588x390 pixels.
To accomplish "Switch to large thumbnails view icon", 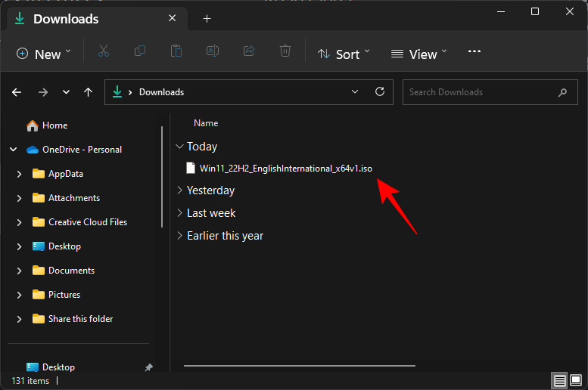I will pos(576,380).
